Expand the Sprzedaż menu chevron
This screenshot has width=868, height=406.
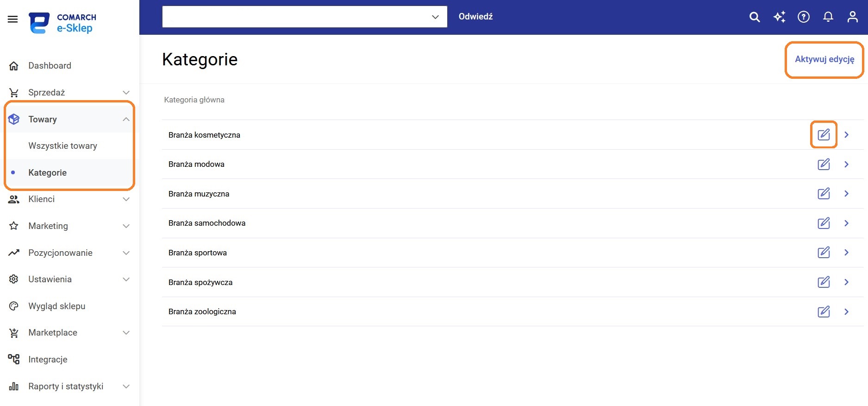click(x=126, y=93)
